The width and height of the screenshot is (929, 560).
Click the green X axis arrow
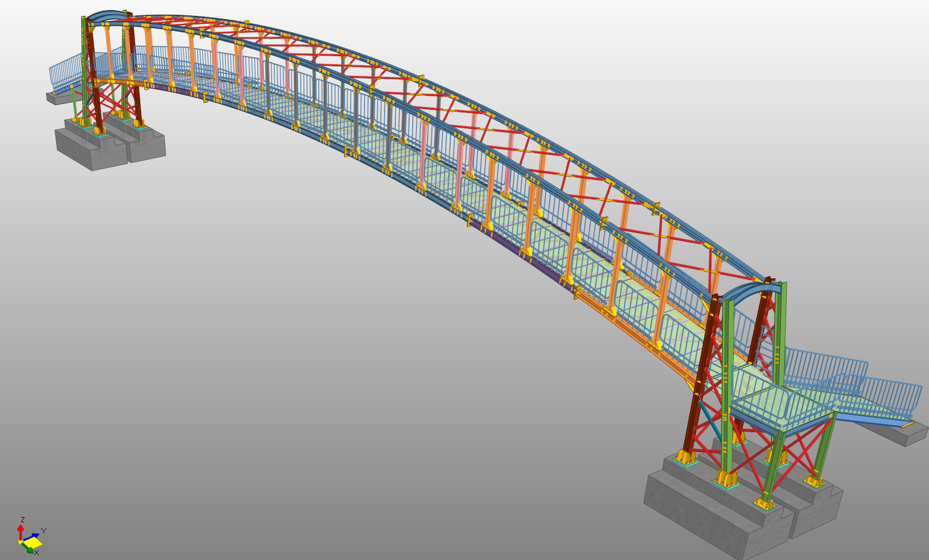(x=30, y=551)
